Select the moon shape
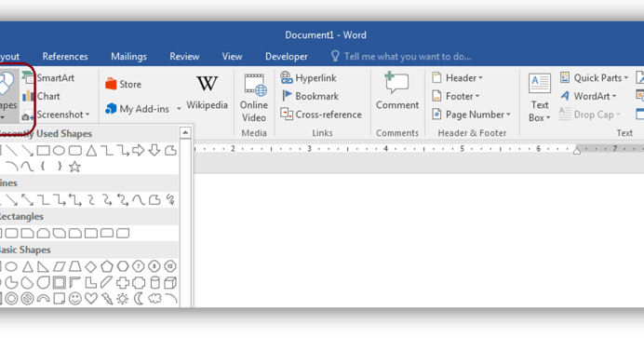This screenshot has width=644, height=338. click(139, 299)
